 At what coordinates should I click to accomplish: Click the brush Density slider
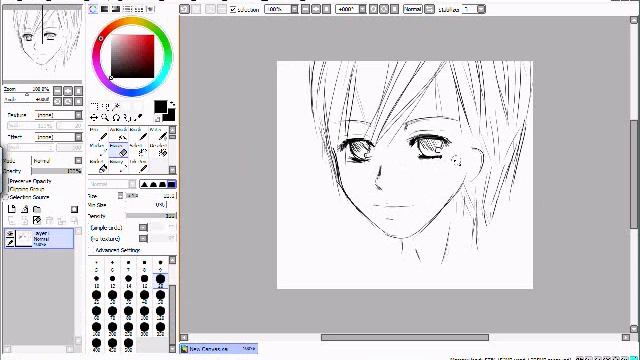pyautogui.click(x=151, y=216)
